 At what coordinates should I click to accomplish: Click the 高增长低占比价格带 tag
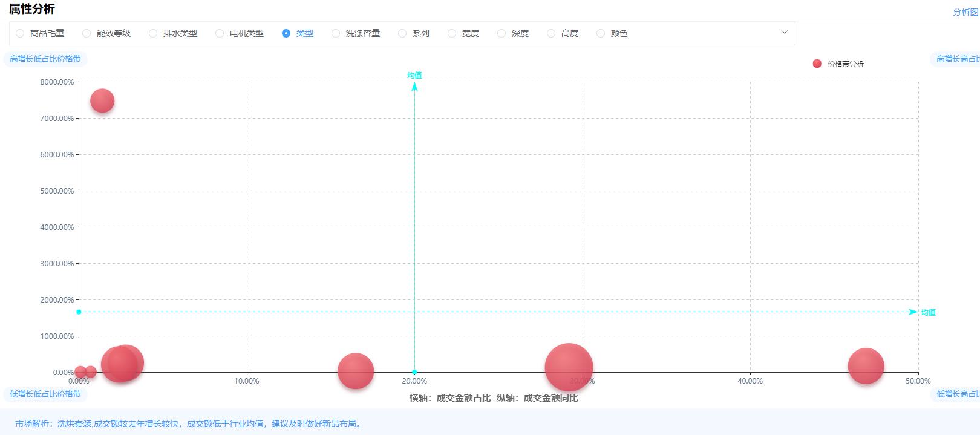[x=45, y=59]
